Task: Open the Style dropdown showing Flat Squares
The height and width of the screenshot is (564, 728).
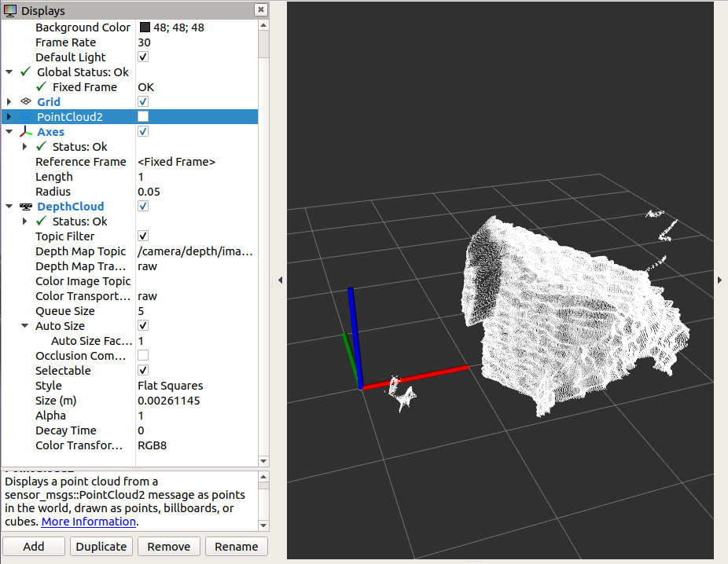Action: 197,386
